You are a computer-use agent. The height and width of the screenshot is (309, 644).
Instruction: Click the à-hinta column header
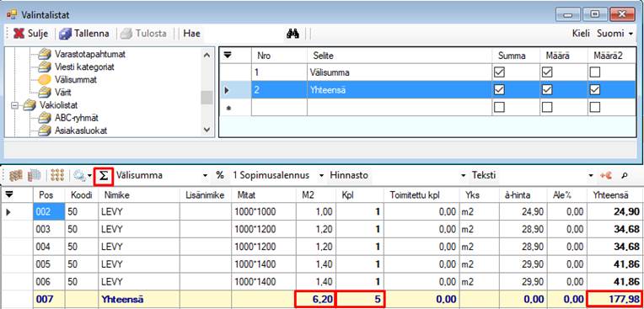(x=523, y=195)
